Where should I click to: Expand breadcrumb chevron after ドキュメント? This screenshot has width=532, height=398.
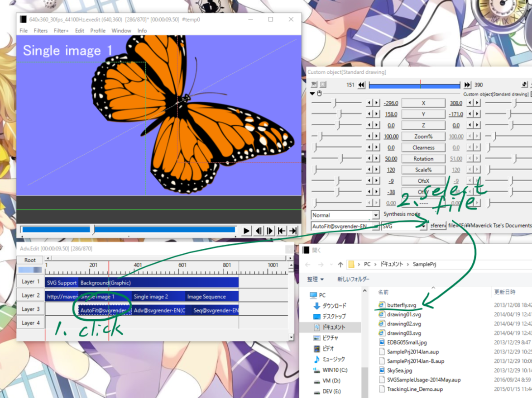(x=408, y=265)
